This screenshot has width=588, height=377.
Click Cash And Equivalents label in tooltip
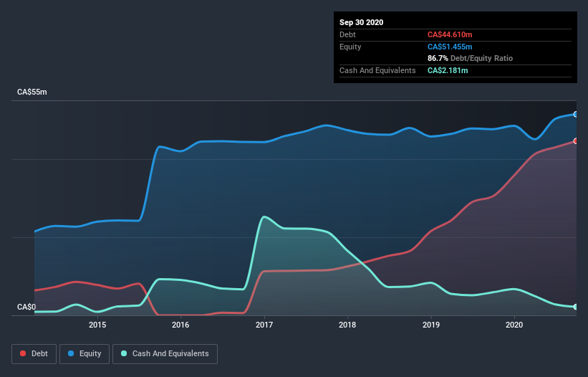[x=377, y=70]
